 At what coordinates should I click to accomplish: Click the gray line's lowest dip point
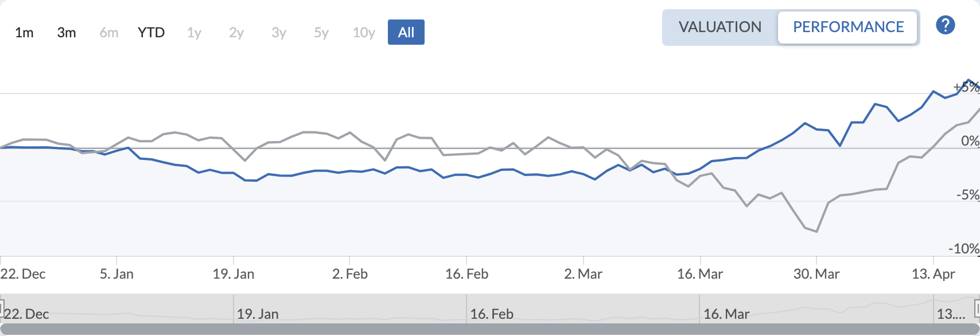[816, 232]
